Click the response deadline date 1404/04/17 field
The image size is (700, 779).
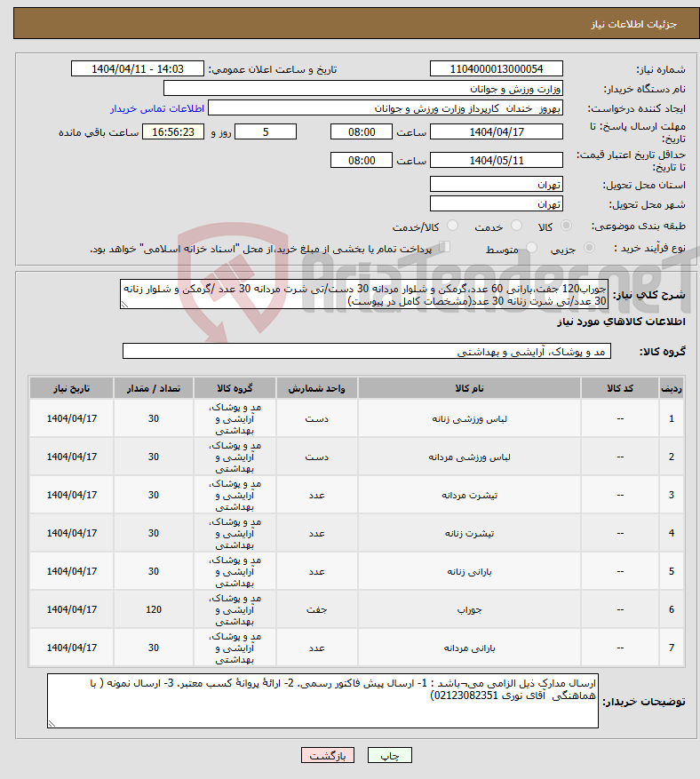tap(497, 131)
